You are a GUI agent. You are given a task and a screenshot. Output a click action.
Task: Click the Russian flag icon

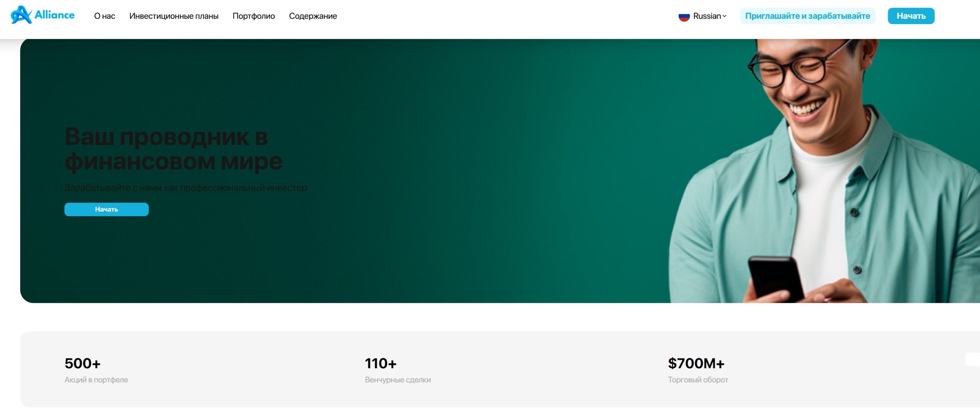coord(684,16)
